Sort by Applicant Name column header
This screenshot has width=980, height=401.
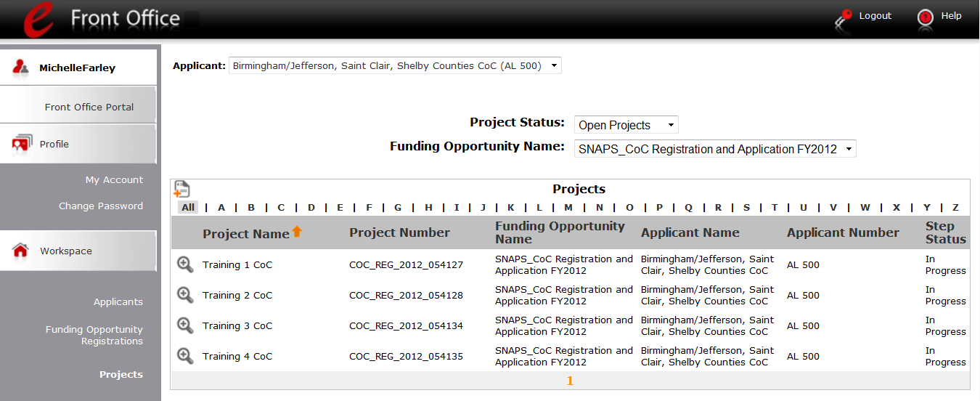click(690, 232)
